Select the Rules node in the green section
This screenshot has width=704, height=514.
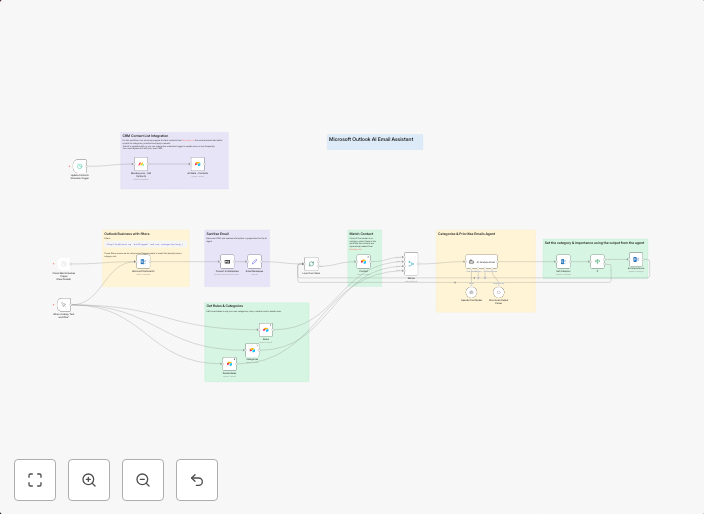point(266,330)
